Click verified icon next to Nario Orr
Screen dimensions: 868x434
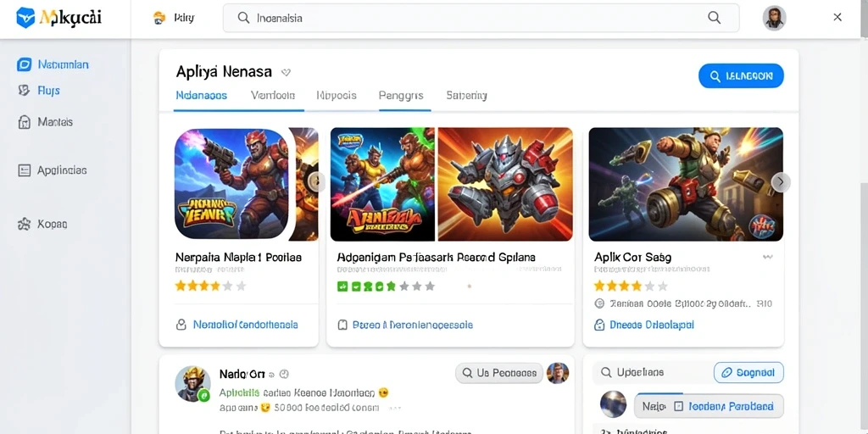(284, 374)
